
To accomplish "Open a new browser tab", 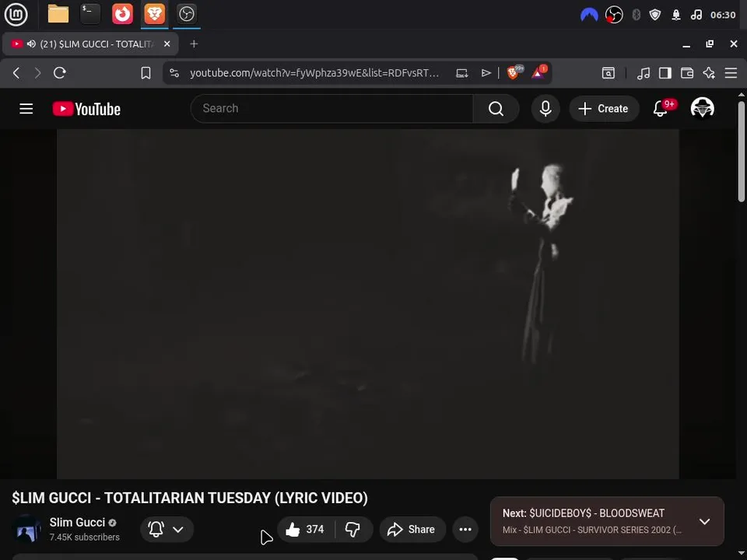I will pos(194,44).
